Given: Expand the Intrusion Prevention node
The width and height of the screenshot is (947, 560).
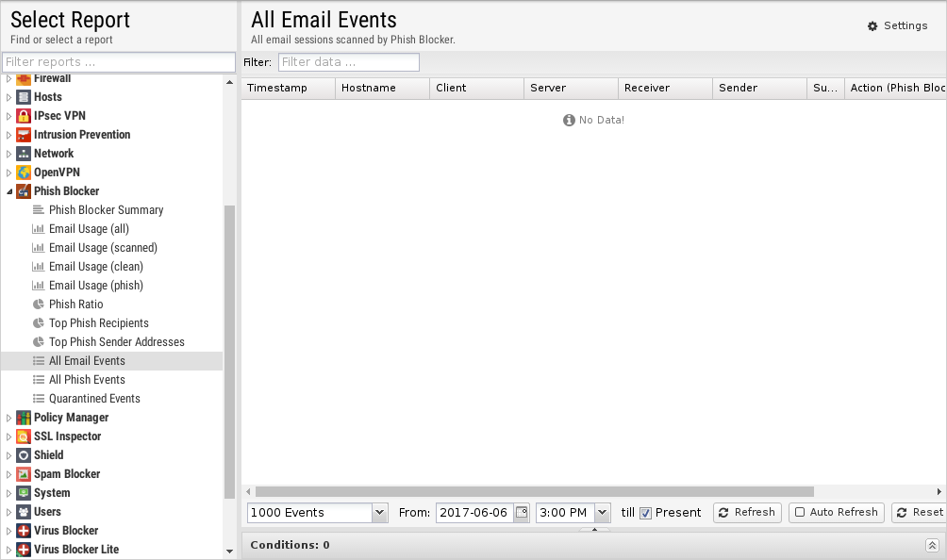Looking at the screenshot, I should pos(8,135).
